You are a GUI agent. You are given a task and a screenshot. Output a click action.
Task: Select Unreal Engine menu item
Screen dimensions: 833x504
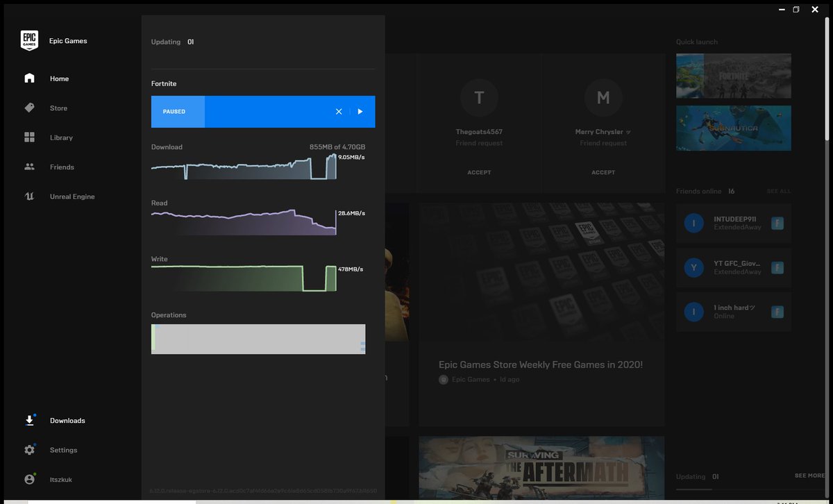[72, 196]
